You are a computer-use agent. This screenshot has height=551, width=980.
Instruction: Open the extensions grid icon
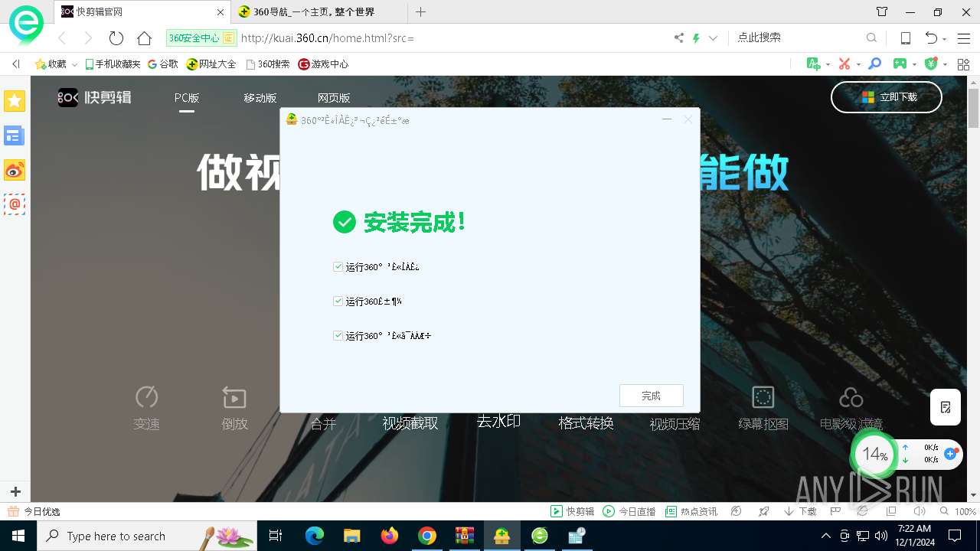[962, 64]
